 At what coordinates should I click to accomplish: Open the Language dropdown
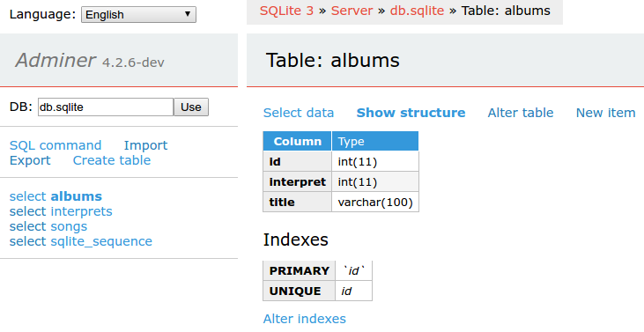(138, 14)
